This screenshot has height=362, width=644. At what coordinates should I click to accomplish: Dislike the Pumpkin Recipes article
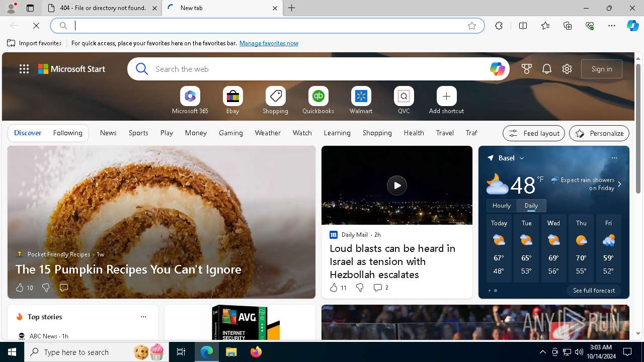click(x=46, y=288)
